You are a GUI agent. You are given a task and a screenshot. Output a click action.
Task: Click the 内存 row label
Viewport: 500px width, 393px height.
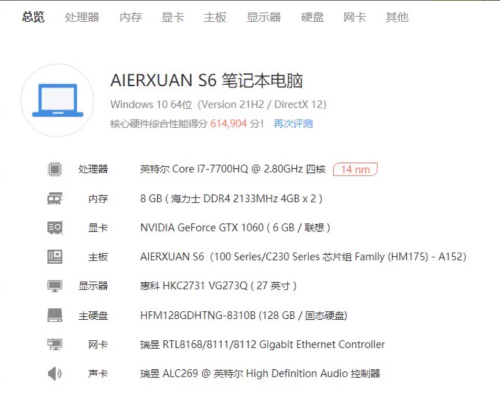click(98, 199)
